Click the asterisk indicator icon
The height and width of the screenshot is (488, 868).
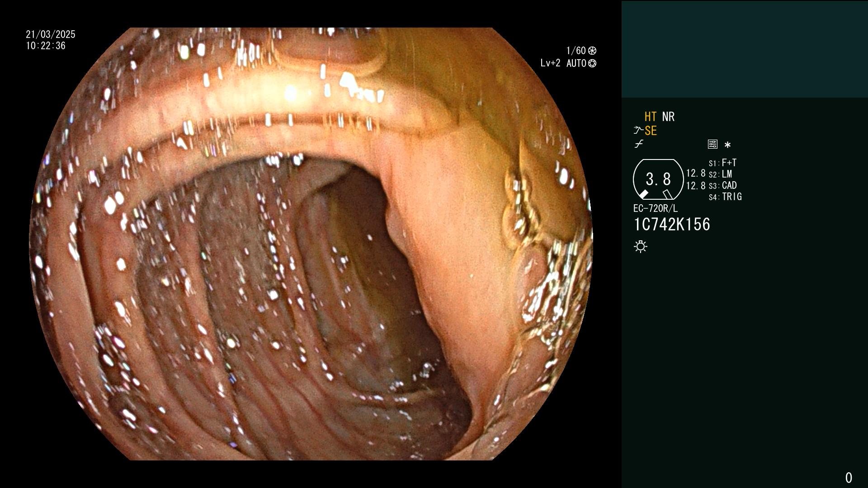pyautogui.click(x=727, y=145)
